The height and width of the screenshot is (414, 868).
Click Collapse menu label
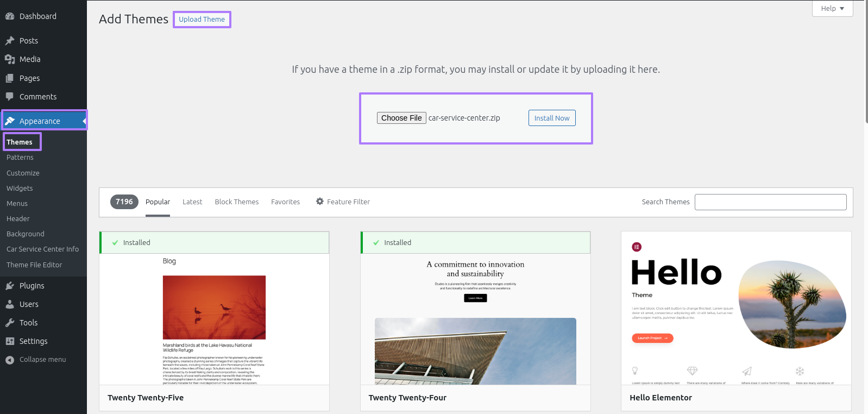(x=43, y=360)
